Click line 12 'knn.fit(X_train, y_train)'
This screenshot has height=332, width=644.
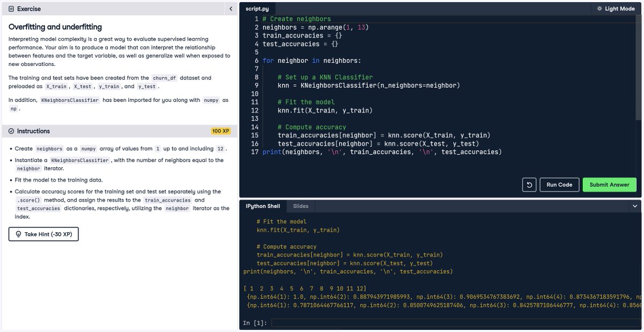pyautogui.click(x=325, y=110)
